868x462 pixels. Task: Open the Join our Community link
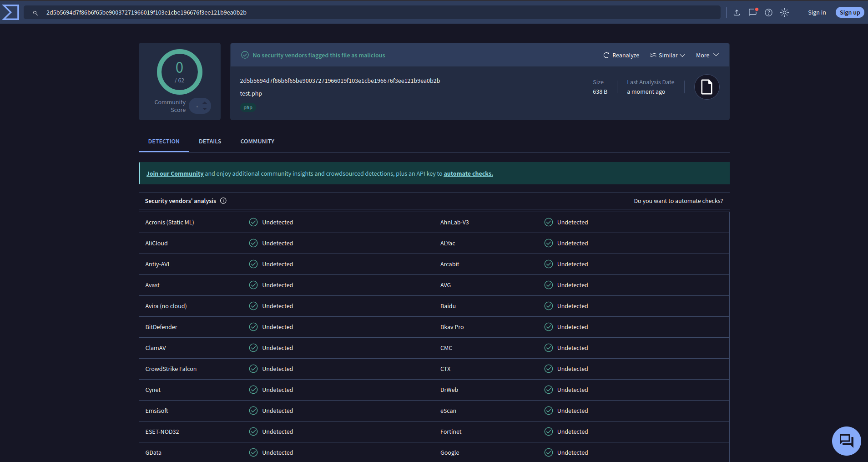point(175,173)
